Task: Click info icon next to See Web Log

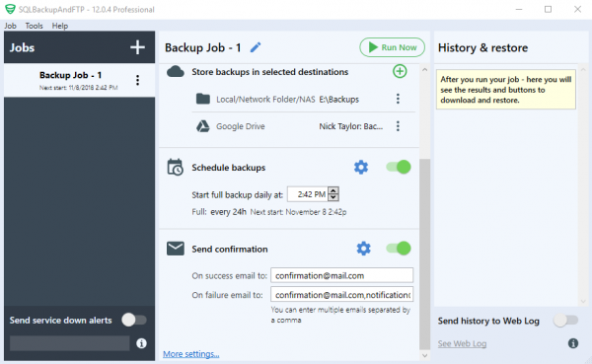Action: pyautogui.click(x=573, y=343)
